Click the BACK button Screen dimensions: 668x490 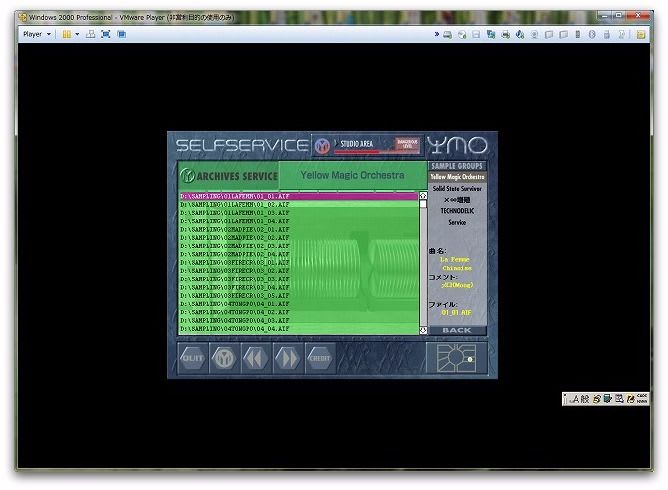pos(457,330)
